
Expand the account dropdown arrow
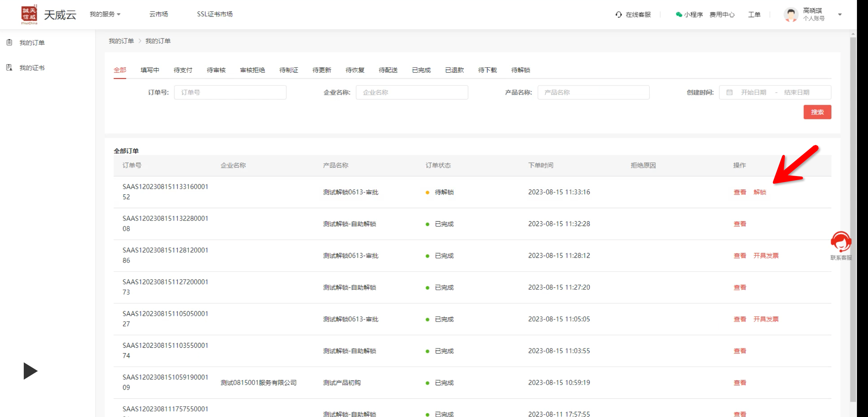(840, 14)
